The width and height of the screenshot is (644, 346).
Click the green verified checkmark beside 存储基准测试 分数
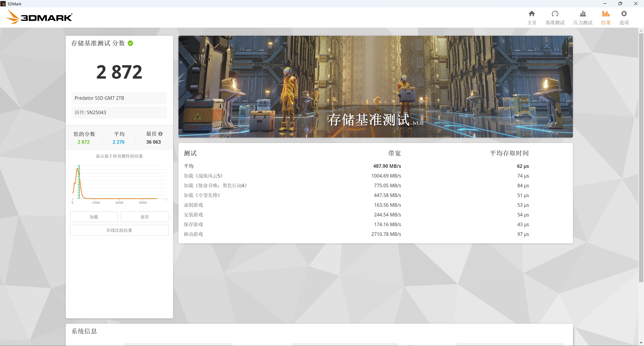pyautogui.click(x=130, y=43)
